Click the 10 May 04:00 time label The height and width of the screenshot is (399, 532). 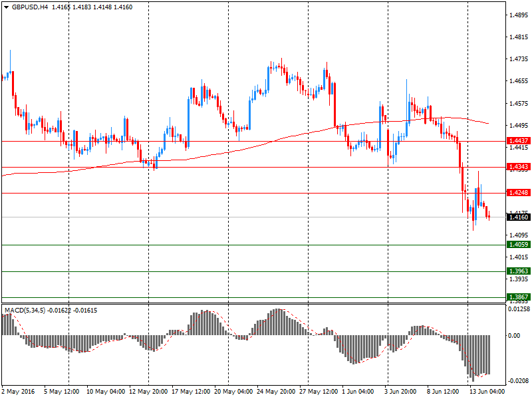(106, 391)
